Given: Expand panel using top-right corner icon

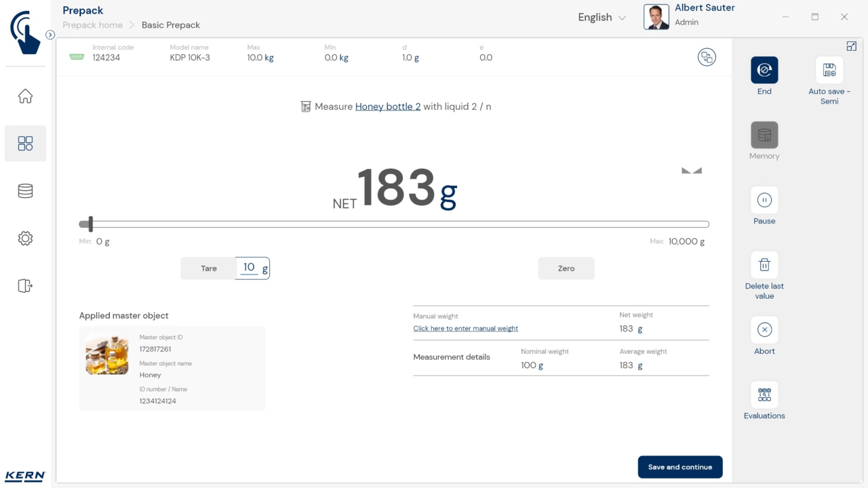Looking at the screenshot, I should click(x=851, y=46).
